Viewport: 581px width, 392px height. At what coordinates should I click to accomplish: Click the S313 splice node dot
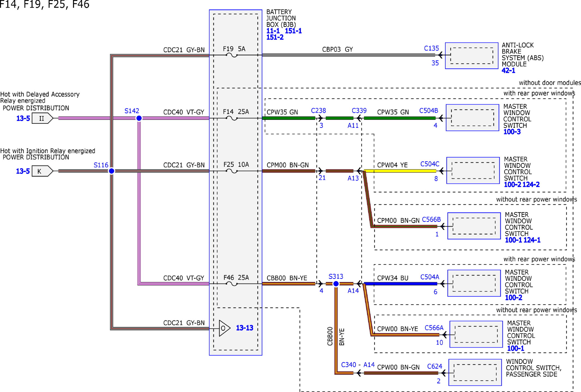pyautogui.click(x=336, y=284)
